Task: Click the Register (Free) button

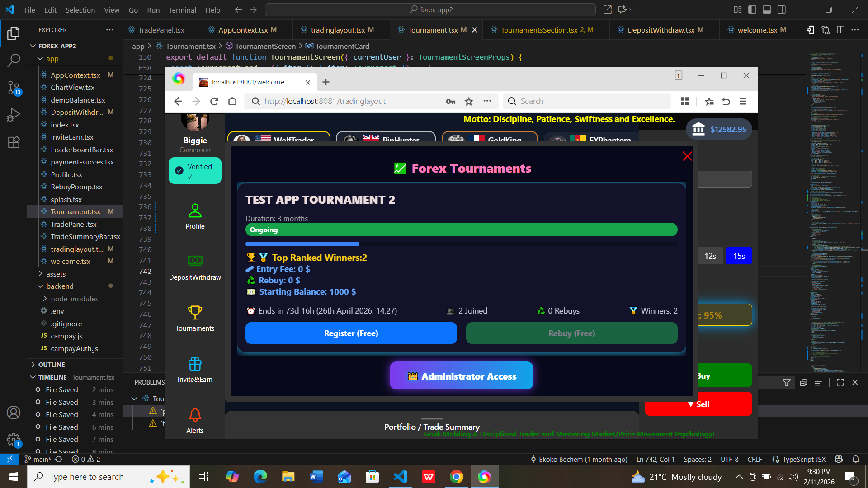Action: pos(351,333)
